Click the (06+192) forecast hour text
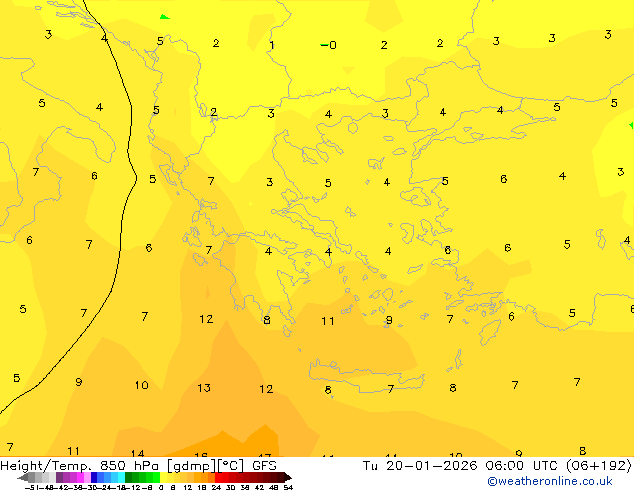This screenshot has height=490, width=634. click(598, 465)
